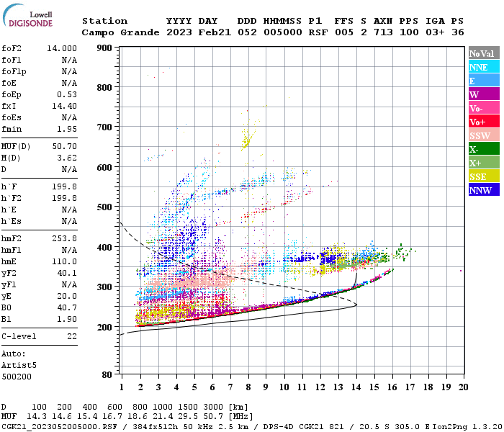Image resolution: width=504 pixels, height=432 pixels.
Task: Select the W direction legend swatch
Action: pyautogui.click(x=484, y=94)
